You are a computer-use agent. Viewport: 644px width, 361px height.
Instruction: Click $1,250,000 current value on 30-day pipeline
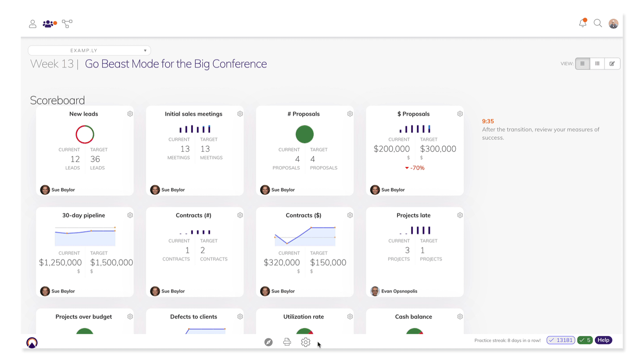pos(61,262)
